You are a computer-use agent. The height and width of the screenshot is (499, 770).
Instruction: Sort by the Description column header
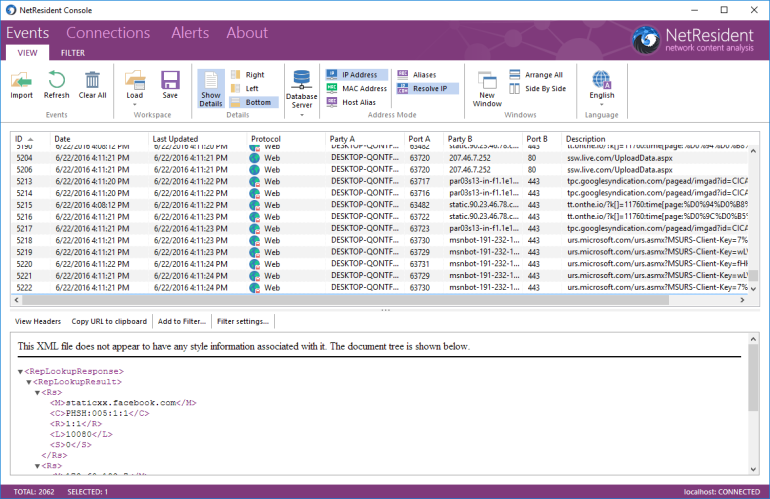[656, 139]
